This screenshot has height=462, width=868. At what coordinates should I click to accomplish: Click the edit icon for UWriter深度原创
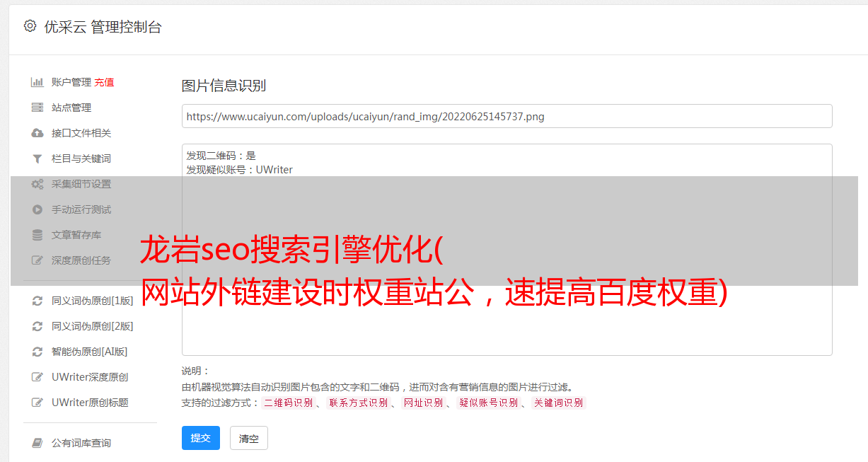click(x=37, y=377)
